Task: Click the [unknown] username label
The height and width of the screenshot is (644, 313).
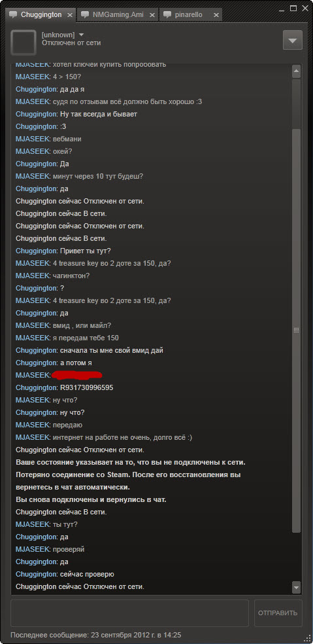Action: click(x=58, y=35)
